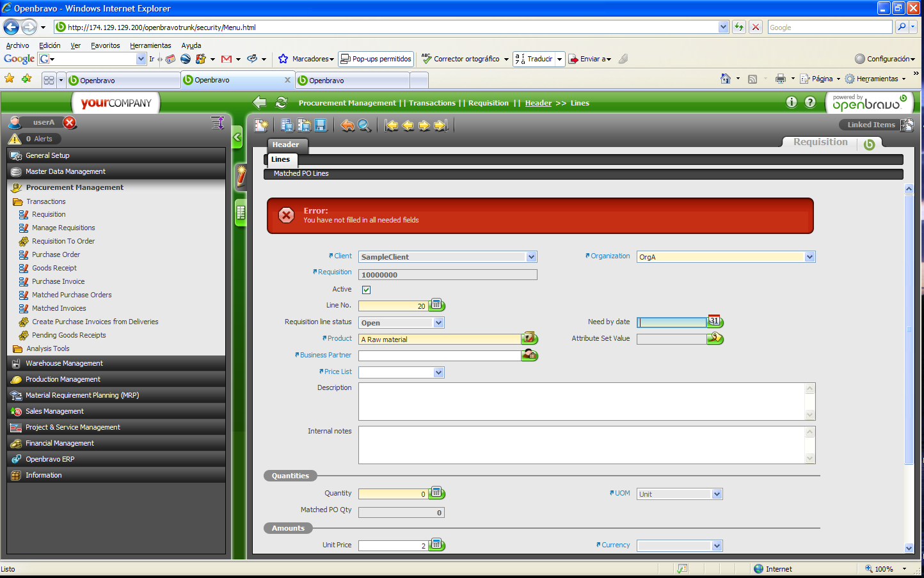Switch to grid view via green table toggle
This screenshot has width=924, height=578.
pyautogui.click(x=241, y=213)
